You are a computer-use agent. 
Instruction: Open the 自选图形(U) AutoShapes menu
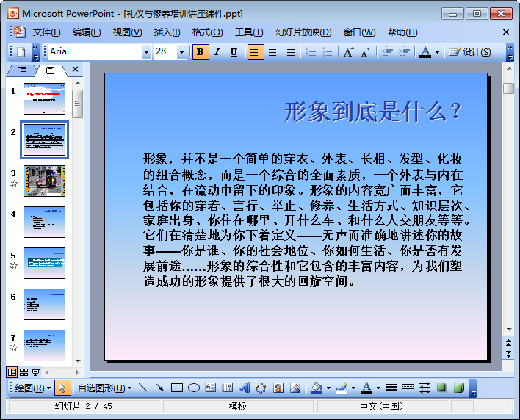(x=104, y=388)
